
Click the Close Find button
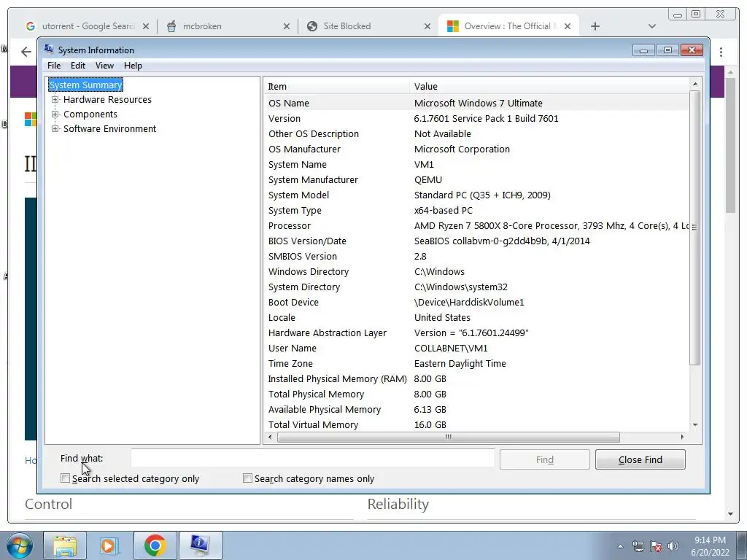click(x=640, y=459)
